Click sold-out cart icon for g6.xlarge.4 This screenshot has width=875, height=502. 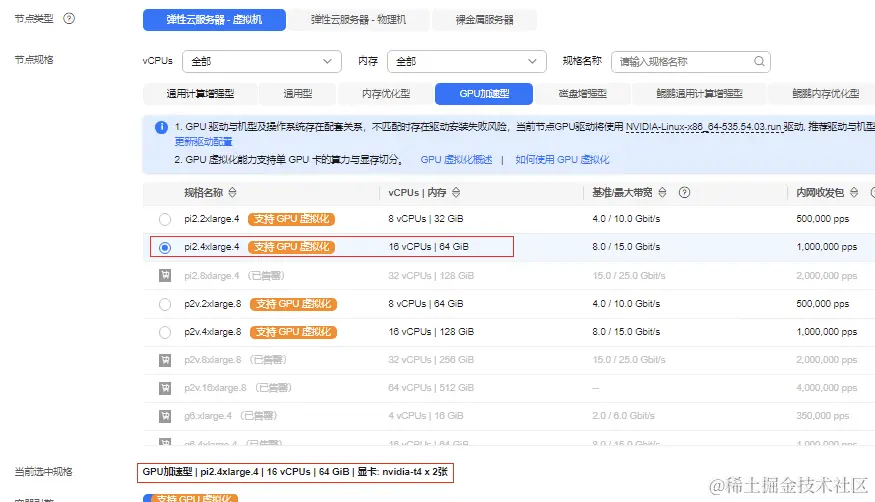(x=165, y=416)
